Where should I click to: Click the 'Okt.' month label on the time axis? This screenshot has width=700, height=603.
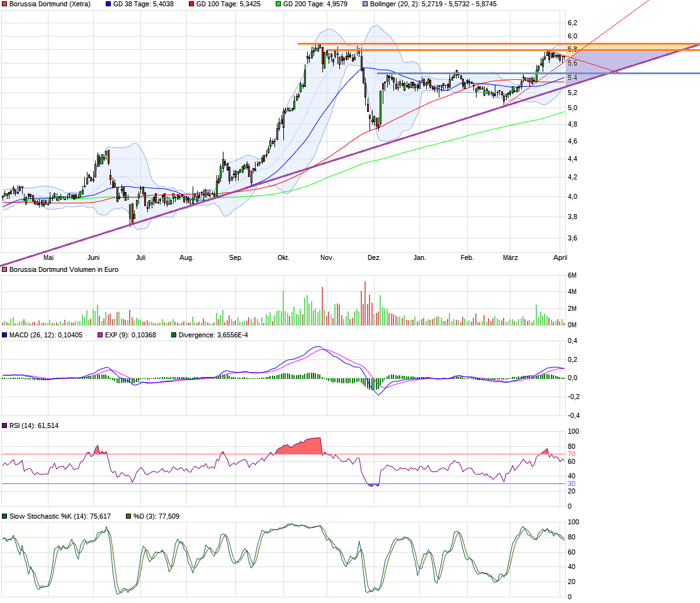click(x=283, y=257)
